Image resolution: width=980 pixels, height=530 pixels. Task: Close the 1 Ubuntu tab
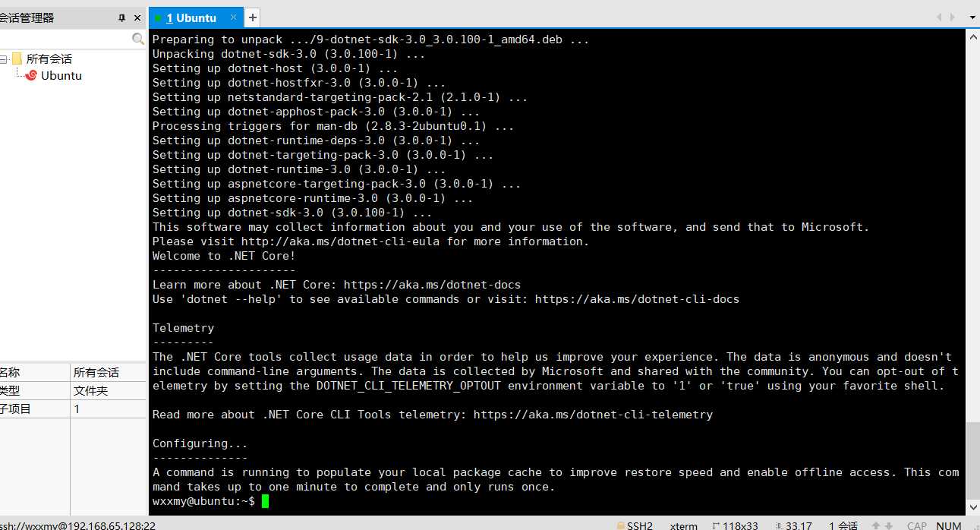235,17
